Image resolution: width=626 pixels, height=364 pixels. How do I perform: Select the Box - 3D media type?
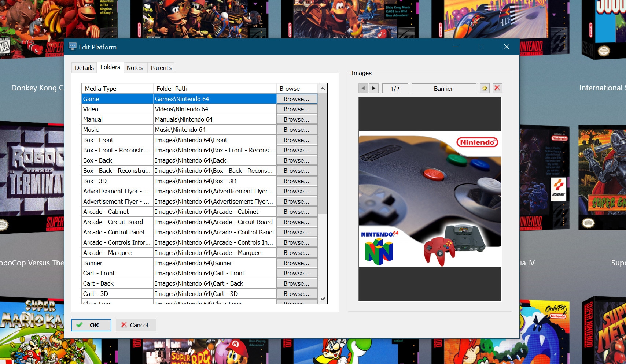point(117,181)
